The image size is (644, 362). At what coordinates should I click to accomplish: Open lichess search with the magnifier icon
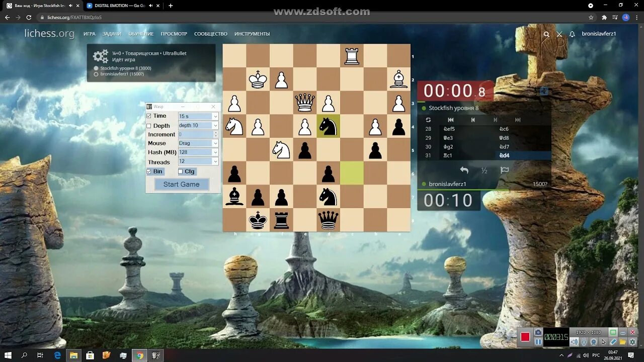tap(546, 34)
